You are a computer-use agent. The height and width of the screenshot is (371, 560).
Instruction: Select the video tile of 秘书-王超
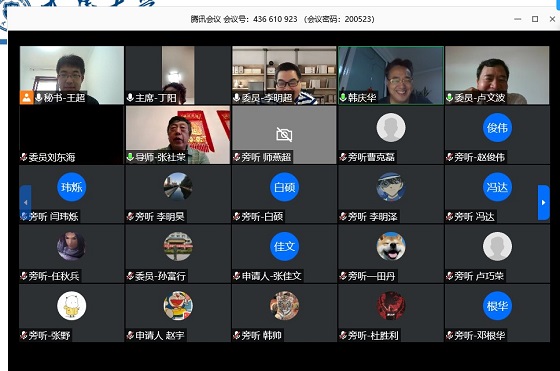click(x=72, y=75)
